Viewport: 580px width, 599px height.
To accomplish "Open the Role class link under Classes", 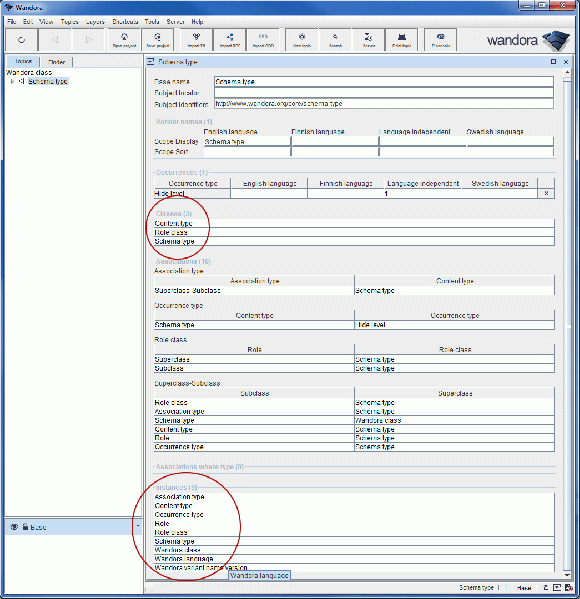I will pos(171,232).
